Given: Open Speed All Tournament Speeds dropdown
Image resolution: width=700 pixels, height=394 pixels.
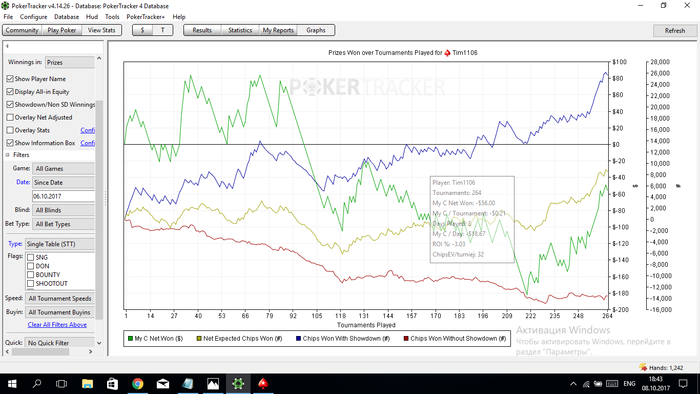Looking at the screenshot, I should [x=60, y=299].
